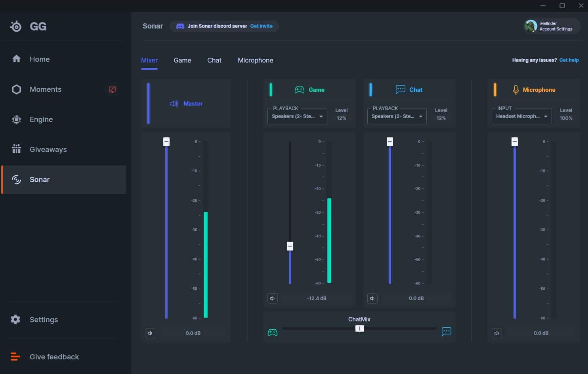The width and height of the screenshot is (588, 374).
Task: Click the Master volume slider handle
Action: [166, 141]
